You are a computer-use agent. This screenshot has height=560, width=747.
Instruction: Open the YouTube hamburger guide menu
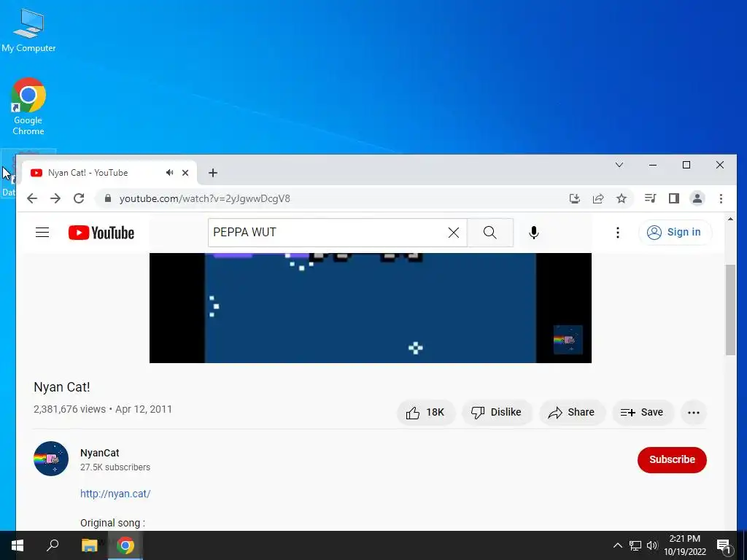coord(42,233)
